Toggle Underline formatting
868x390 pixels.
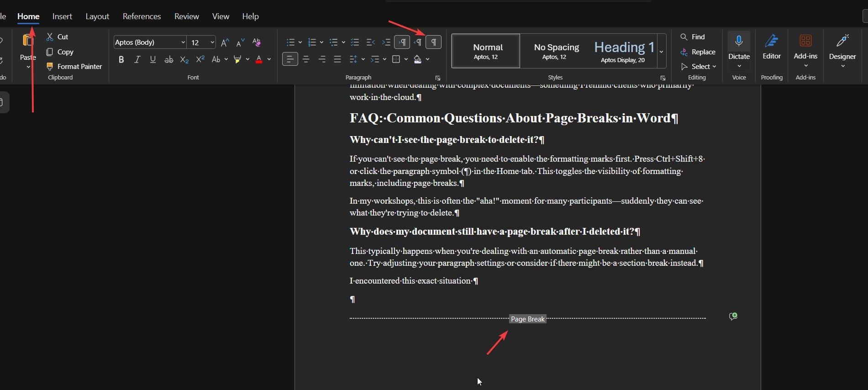153,59
